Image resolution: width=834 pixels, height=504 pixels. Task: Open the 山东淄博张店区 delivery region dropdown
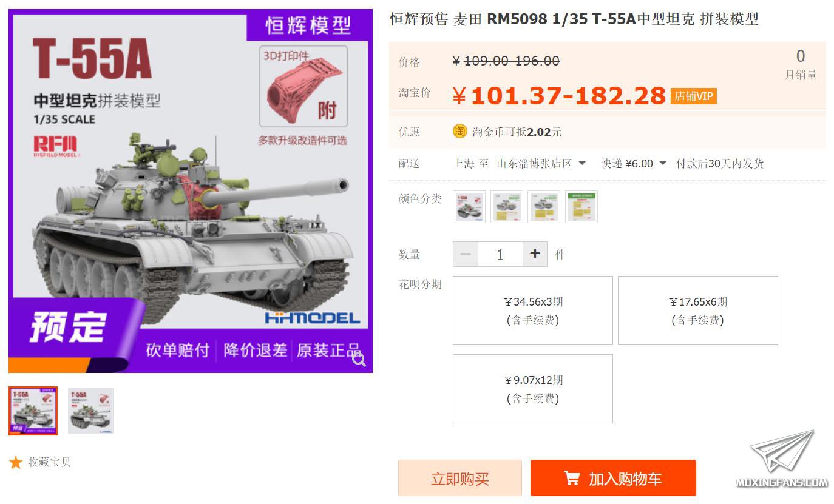[541, 164]
